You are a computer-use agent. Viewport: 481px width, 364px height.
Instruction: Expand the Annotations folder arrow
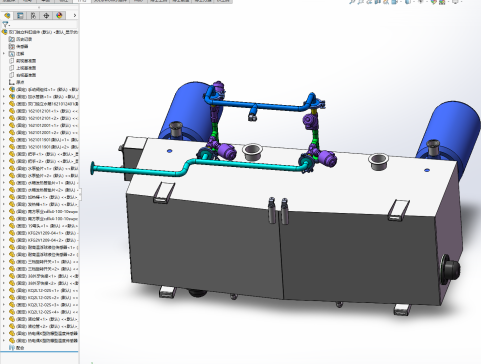tap(4, 53)
